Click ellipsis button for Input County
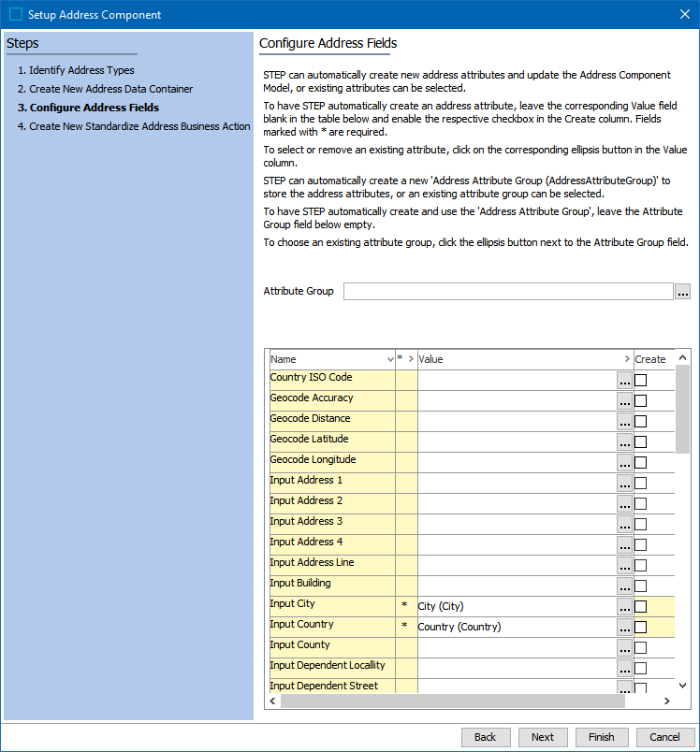 tap(625, 648)
